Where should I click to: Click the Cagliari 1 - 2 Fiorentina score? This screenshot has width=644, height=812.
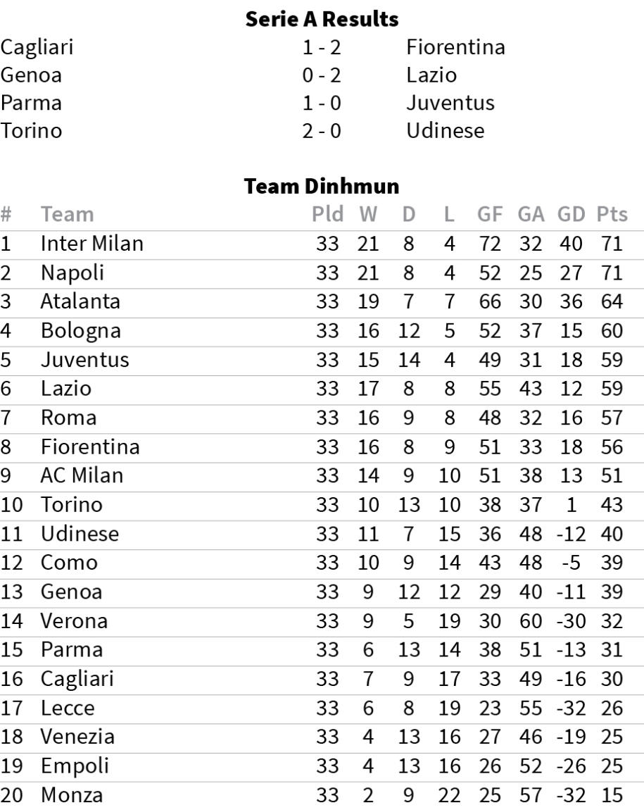(322, 48)
